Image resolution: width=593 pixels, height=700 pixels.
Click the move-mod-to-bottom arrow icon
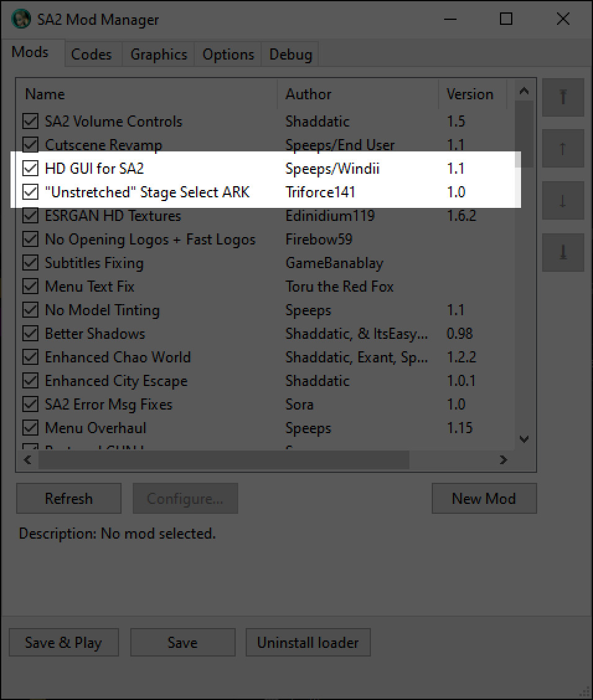[x=563, y=252]
